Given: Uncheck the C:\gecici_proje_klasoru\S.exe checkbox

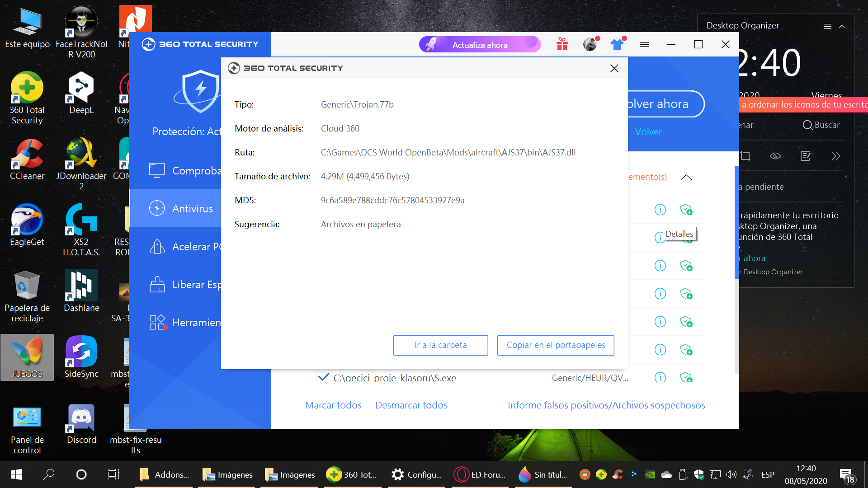Looking at the screenshot, I should [x=322, y=377].
